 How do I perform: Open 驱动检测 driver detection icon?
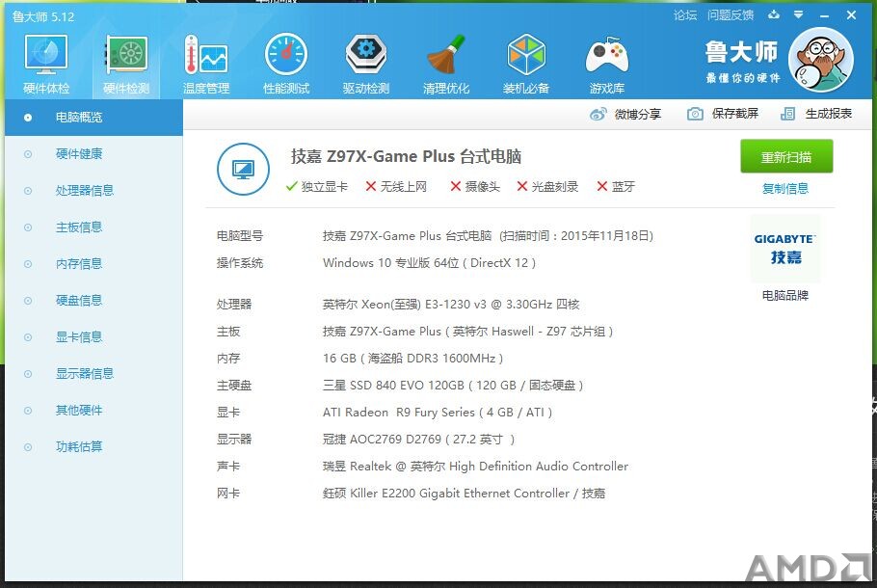click(x=366, y=54)
